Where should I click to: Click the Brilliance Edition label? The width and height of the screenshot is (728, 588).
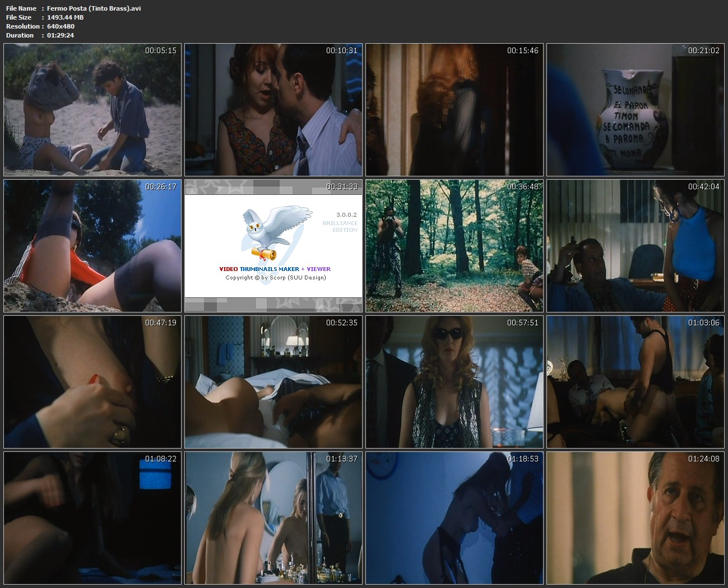coord(340,226)
